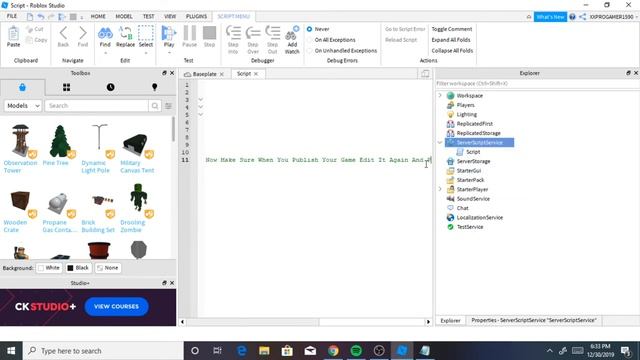Viewport: 640px width, 360px height.
Task: Click the Select dashed-box icon
Action: [146, 33]
